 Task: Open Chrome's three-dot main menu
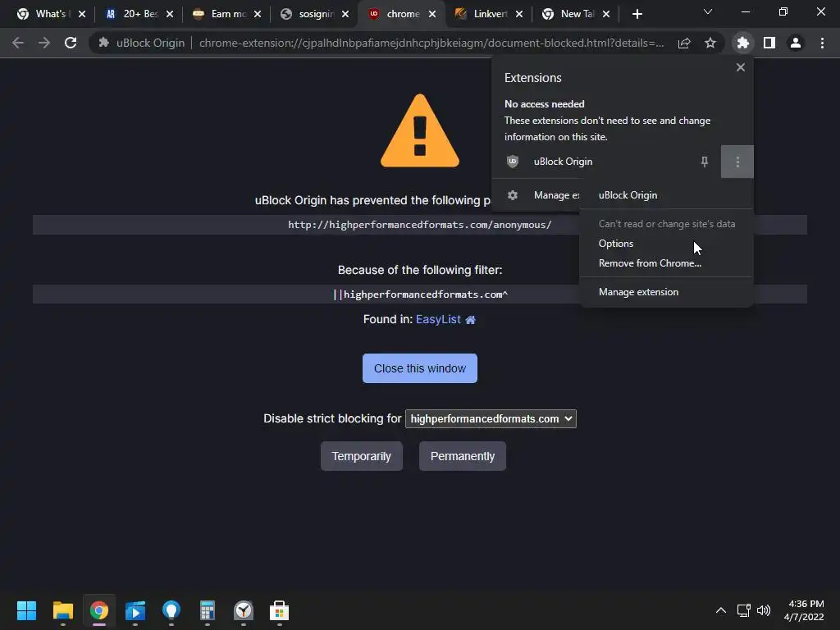point(822,43)
